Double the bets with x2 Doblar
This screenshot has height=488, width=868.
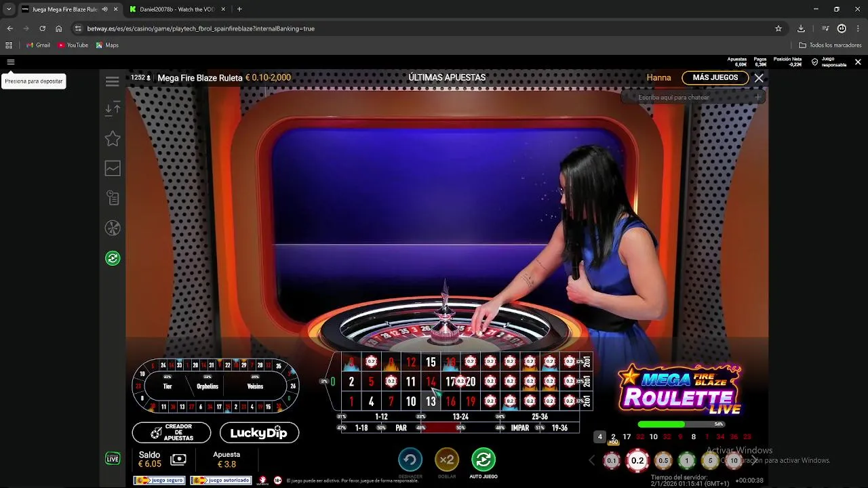click(x=446, y=460)
